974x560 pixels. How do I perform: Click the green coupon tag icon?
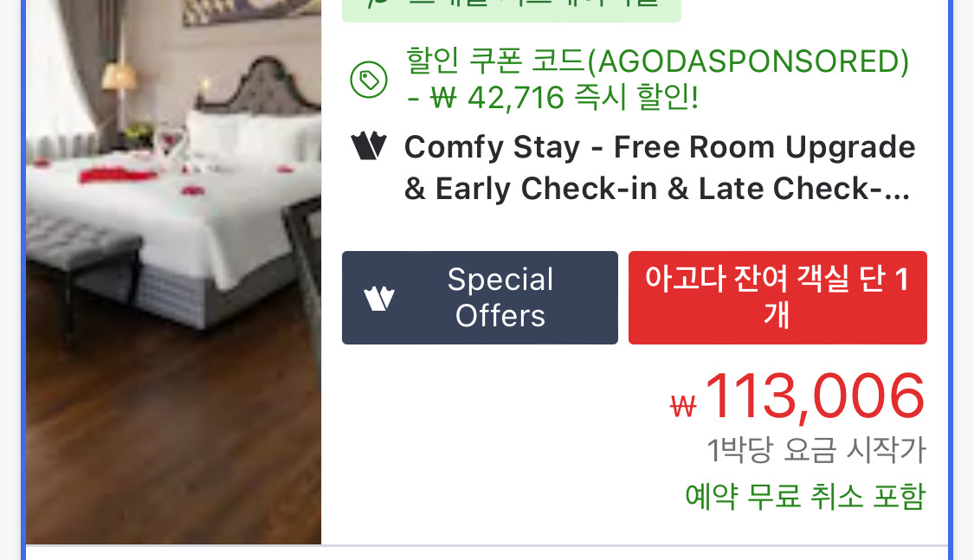click(369, 80)
